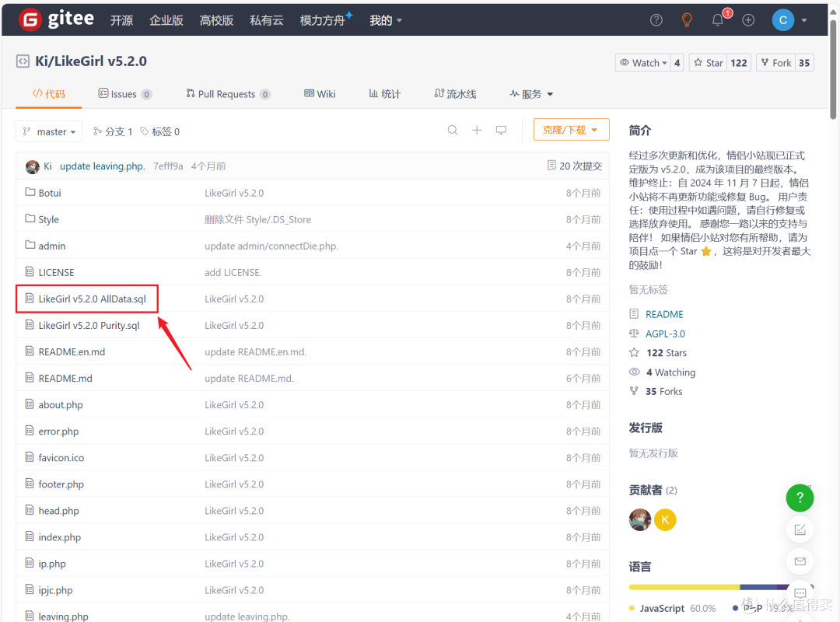Expand the master branch dropdown

click(x=49, y=131)
